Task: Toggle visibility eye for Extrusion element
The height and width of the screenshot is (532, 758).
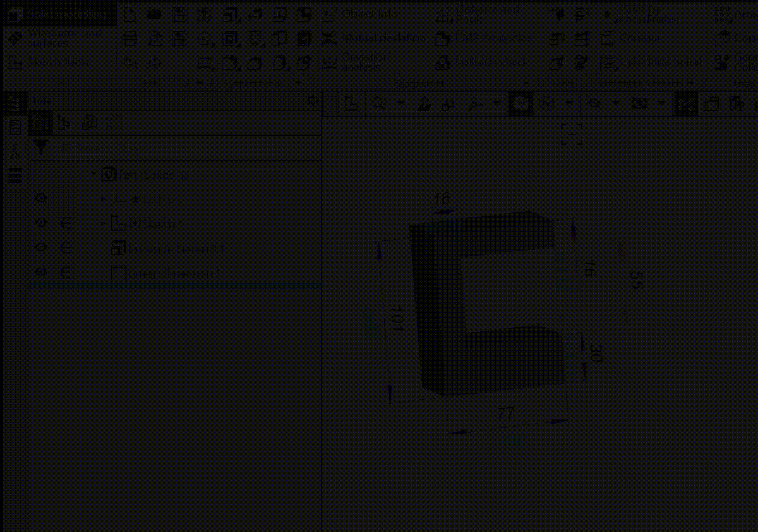Action: pyautogui.click(x=41, y=248)
